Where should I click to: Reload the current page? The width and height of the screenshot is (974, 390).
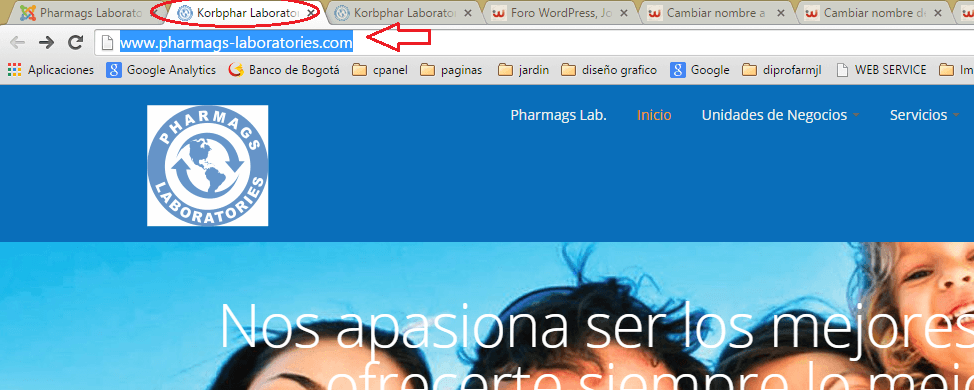[76, 42]
